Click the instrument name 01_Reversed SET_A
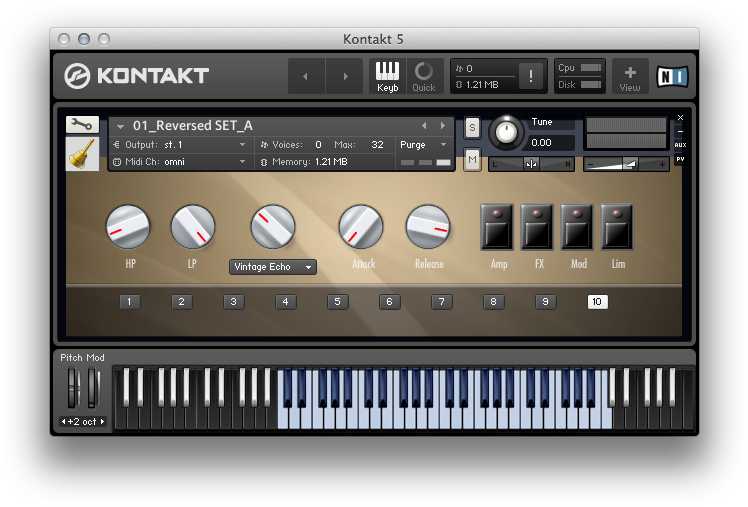This screenshot has height=507, width=748. [x=193, y=125]
